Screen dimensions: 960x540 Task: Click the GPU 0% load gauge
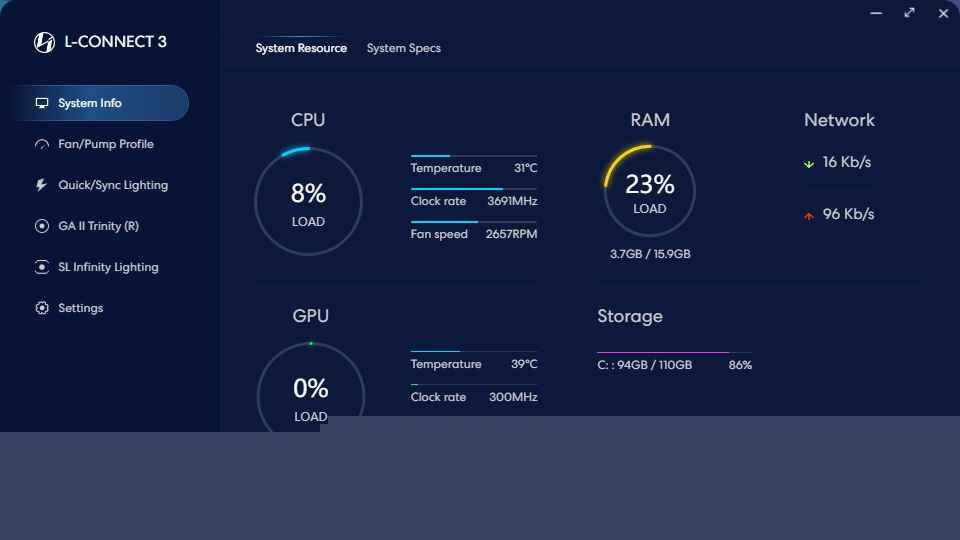coord(311,387)
